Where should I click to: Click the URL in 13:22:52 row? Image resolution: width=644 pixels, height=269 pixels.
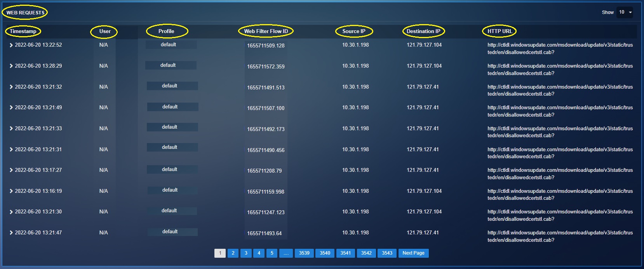coord(560,49)
